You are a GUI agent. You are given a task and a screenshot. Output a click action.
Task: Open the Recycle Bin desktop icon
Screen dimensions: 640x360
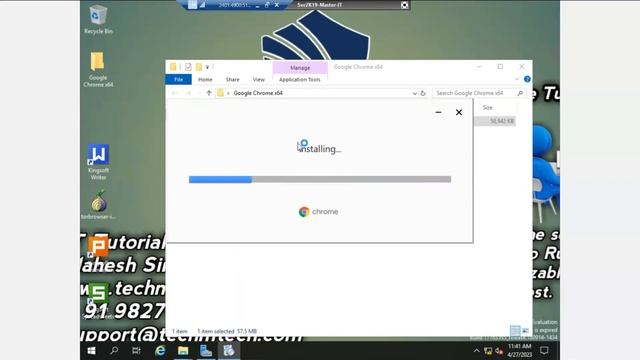coord(98,19)
